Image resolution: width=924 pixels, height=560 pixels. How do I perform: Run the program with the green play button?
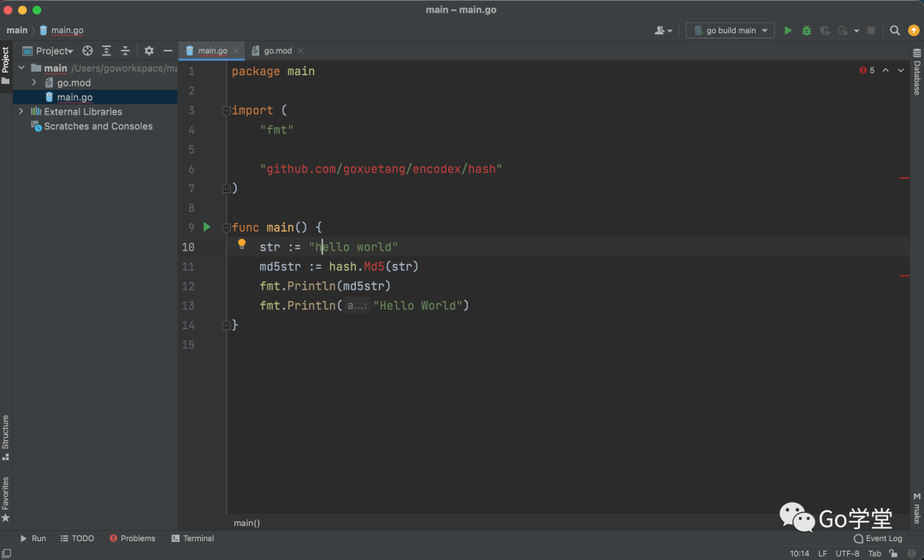click(788, 31)
